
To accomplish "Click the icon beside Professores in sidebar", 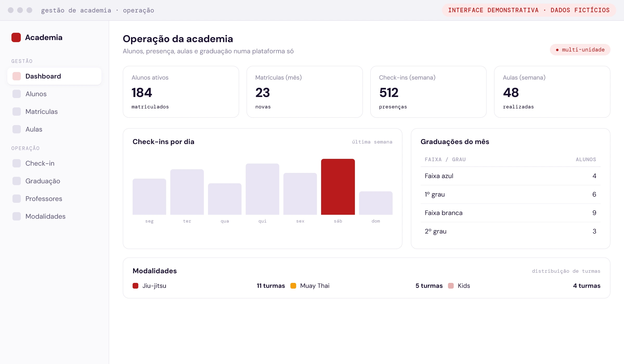I will (x=17, y=199).
